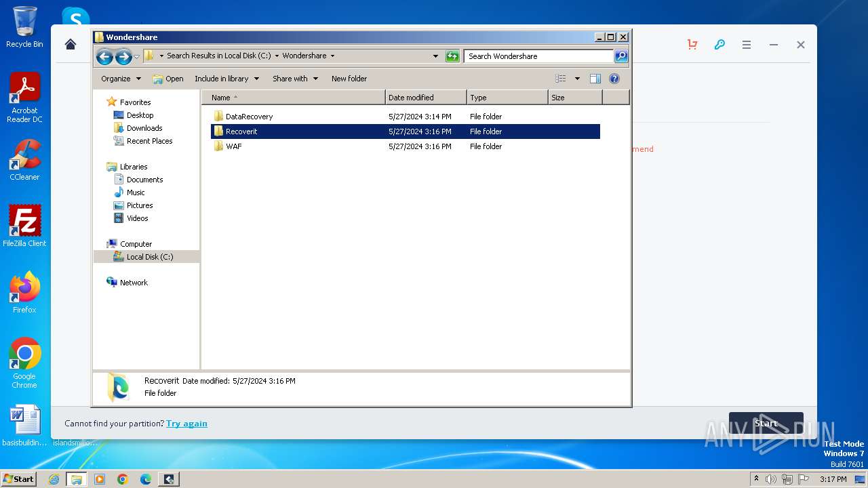Open the Organize dropdown menu
This screenshot has width=868, height=488.
(x=121, y=79)
